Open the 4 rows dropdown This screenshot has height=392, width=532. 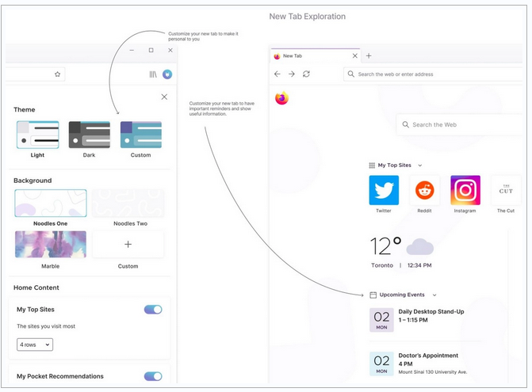click(x=35, y=344)
